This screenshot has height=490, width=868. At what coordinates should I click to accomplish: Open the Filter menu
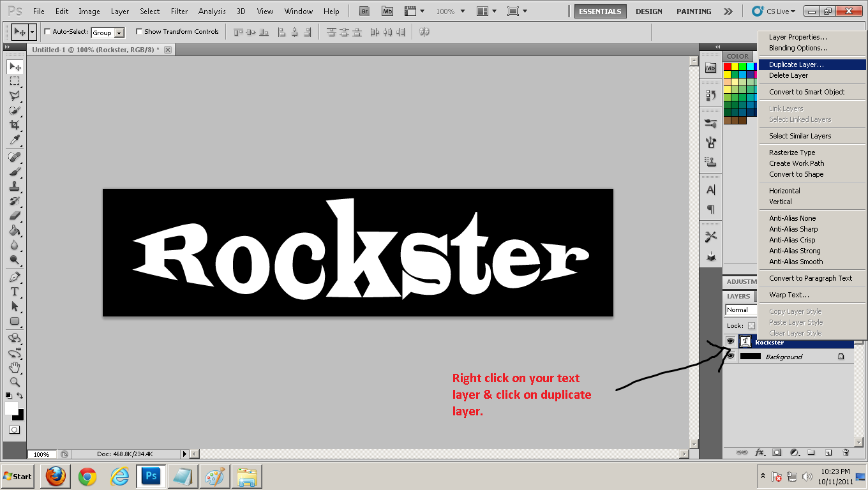pyautogui.click(x=179, y=11)
